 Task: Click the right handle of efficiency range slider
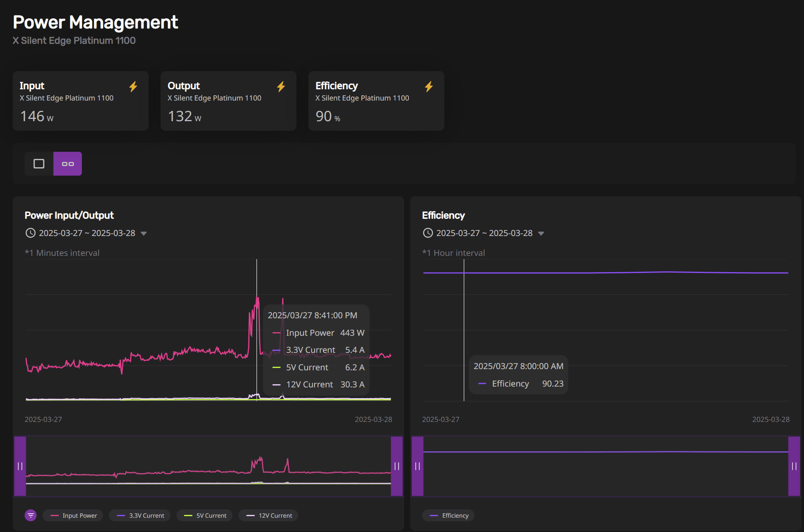coord(794,466)
